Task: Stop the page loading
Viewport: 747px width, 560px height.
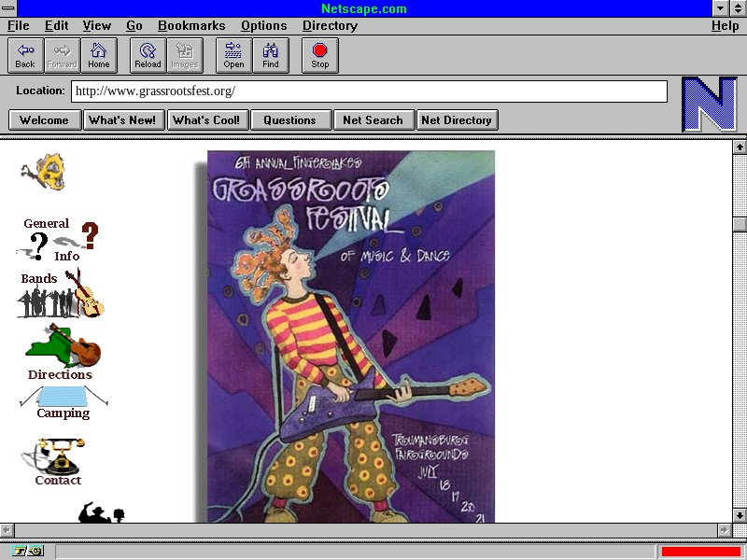Action: tap(320, 56)
